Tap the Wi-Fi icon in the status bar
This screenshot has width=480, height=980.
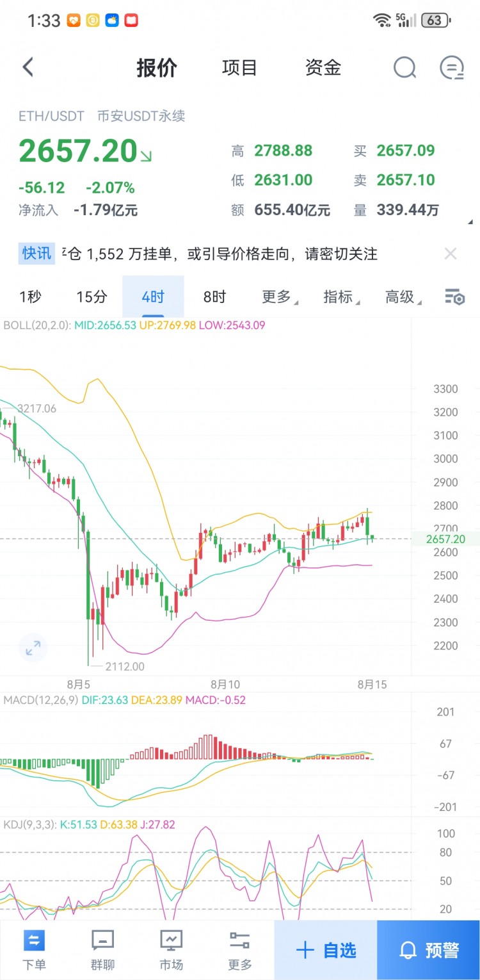[382, 20]
